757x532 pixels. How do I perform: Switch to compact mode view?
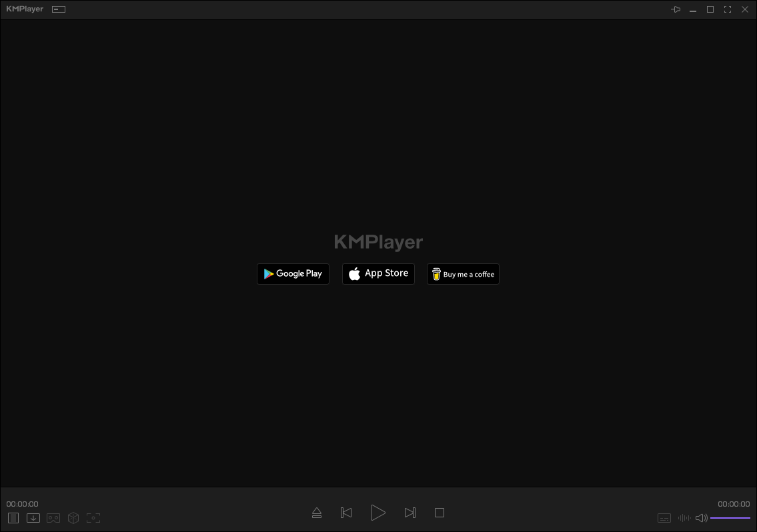pos(58,9)
